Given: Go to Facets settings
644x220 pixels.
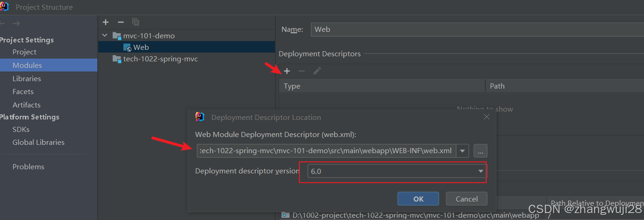Looking at the screenshot, I should (x=23, y=92).
